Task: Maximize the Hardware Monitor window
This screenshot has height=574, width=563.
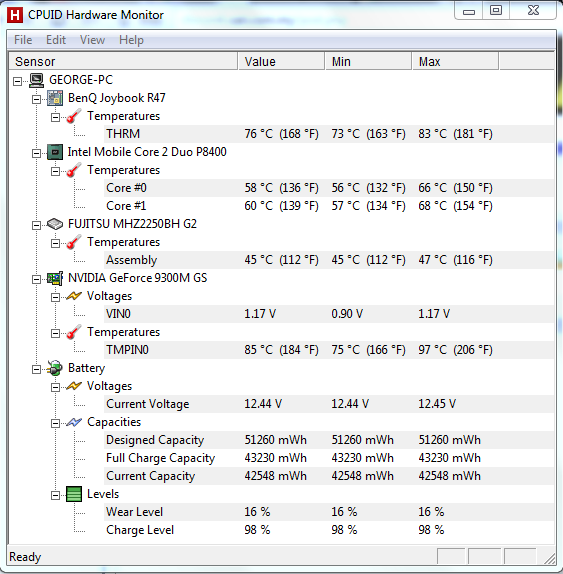Action: pyautogui.click(x=496, y=10)
